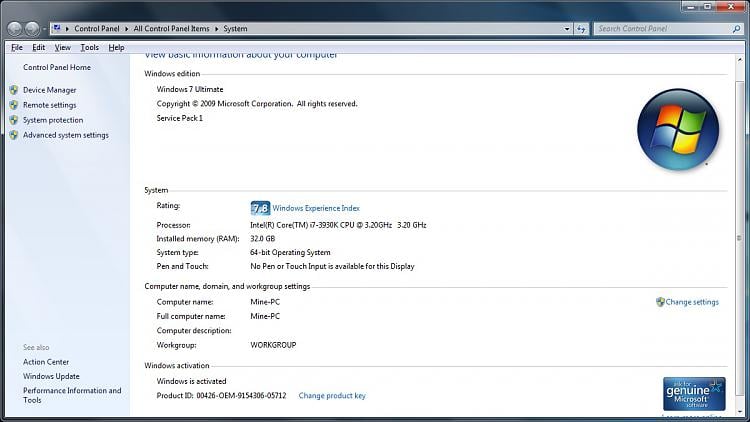Close the System window

pyautogui.click(x=731, y=7)
